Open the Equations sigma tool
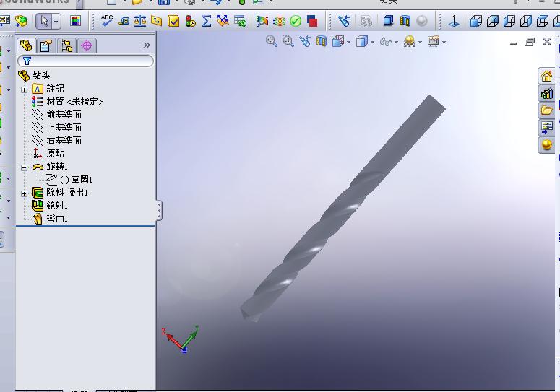This screenshot has height=392, width=560. point(207,21)
